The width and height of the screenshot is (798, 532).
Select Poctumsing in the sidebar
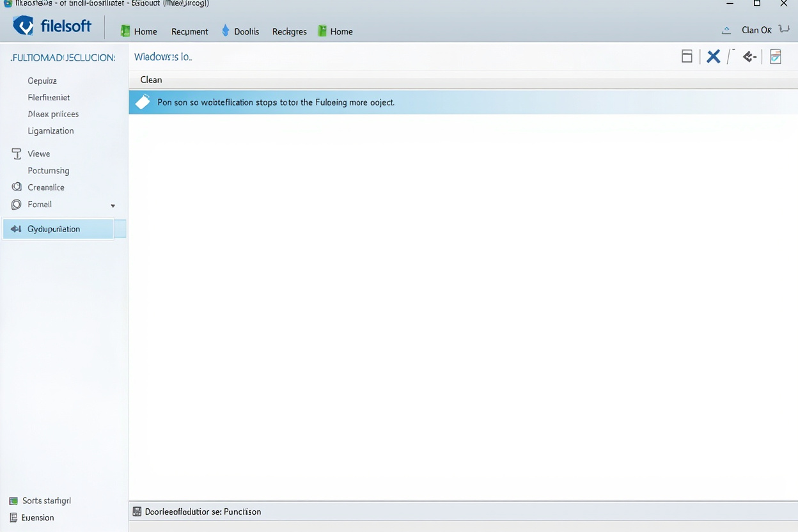point(48,171)
